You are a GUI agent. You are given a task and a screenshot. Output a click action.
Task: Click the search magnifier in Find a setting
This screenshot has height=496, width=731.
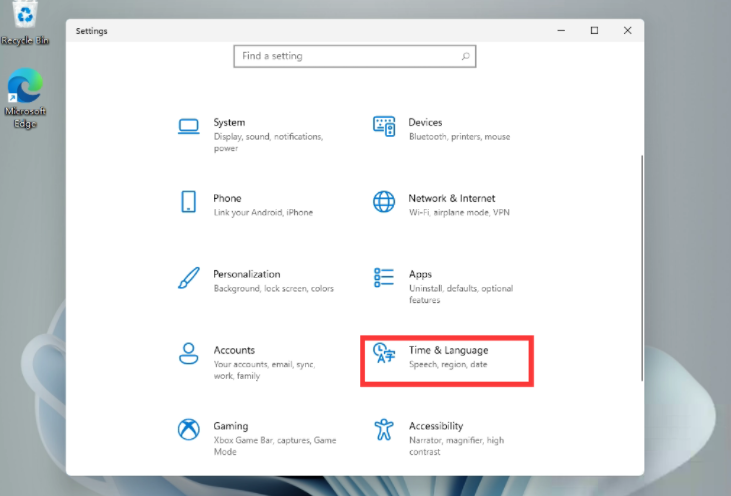[x=465, y=57]
